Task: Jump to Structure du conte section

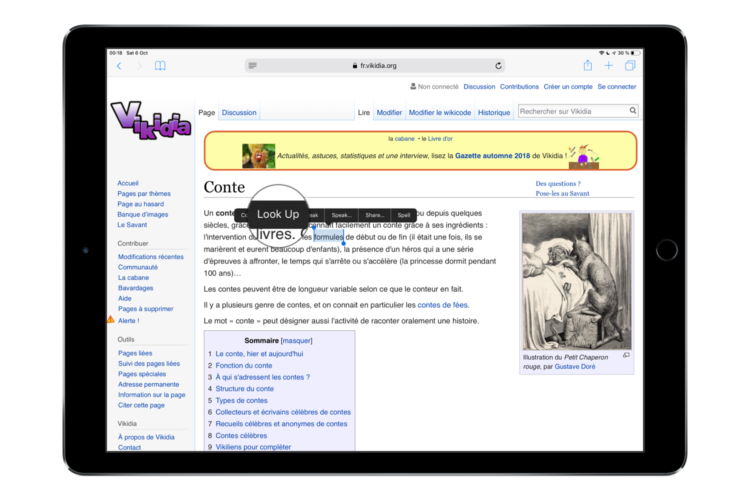Action: click(x=244, y=389)
